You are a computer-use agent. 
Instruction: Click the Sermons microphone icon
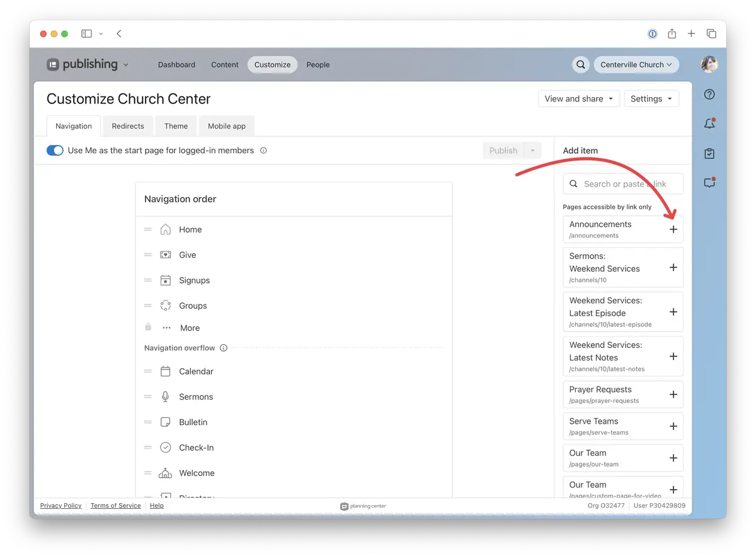click(166, 397)
